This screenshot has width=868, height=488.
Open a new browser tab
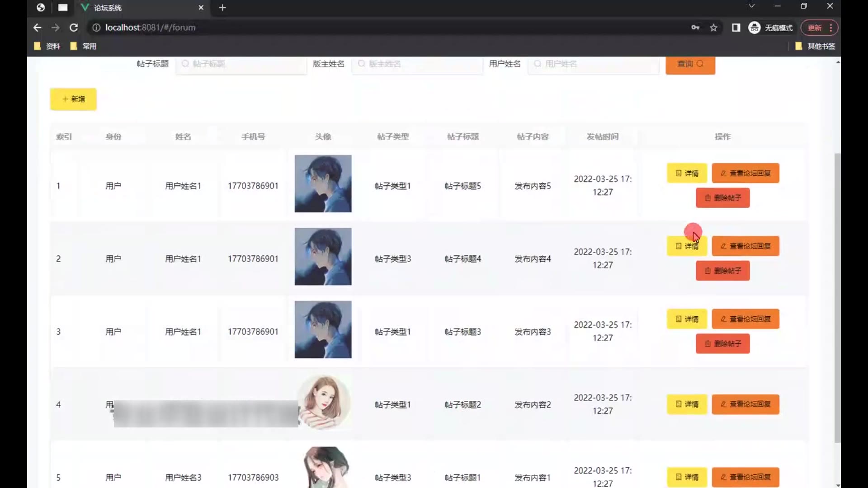coord(222,8)
